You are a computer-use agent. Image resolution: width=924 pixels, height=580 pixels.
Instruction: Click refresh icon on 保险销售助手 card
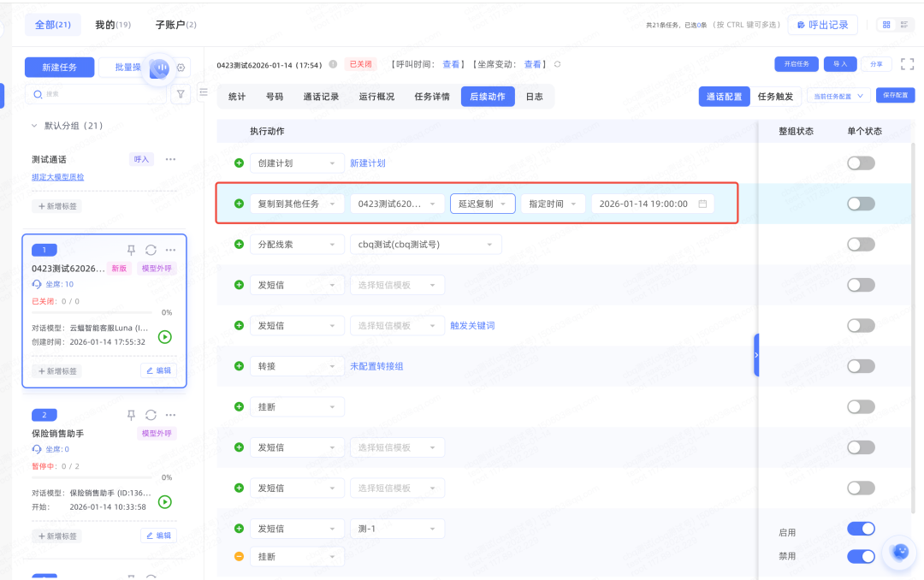pyautogui.click(x=151, y=415)
